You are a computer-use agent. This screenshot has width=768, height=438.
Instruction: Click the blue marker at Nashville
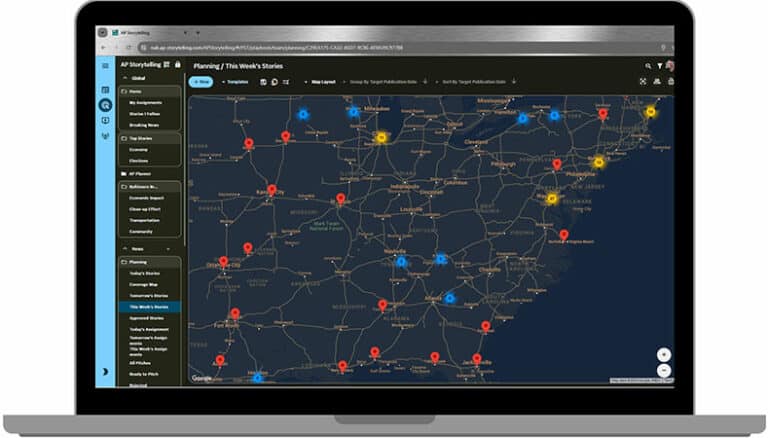pyautogui.click(x=401, y=262)
